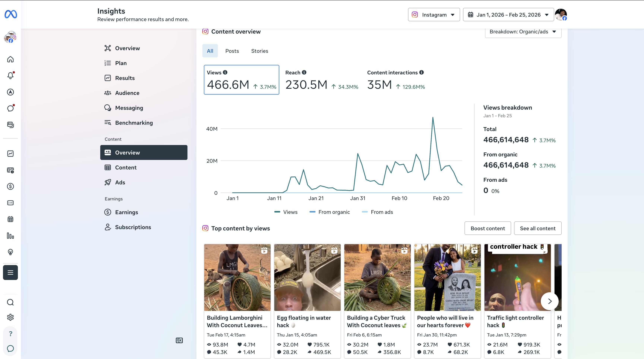Toggle From organic legend series
Screen dimensions: 644x359
click(329, 212)
